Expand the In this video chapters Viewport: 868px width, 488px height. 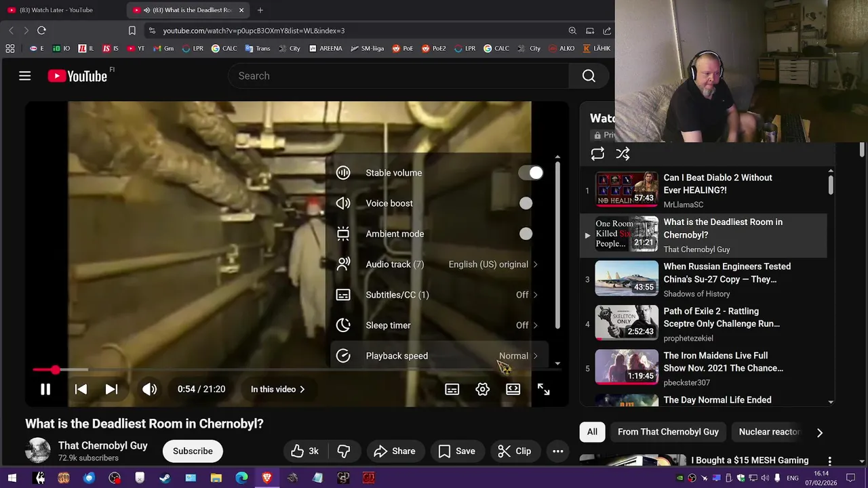pos(277,389)
